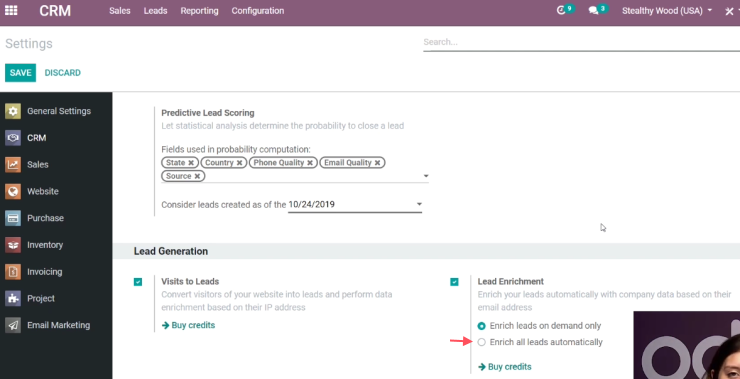The image size is (740, 379).
Task: Open the activities clock icon
Action: click(561, 10)
